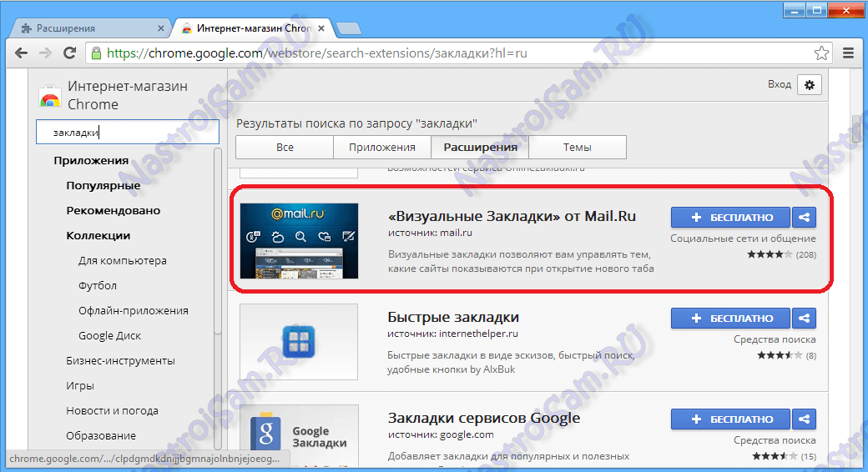Open the Бизнес-инструменты category
The width and height of the screenshot is (868, 472).
tap(121, 361)
